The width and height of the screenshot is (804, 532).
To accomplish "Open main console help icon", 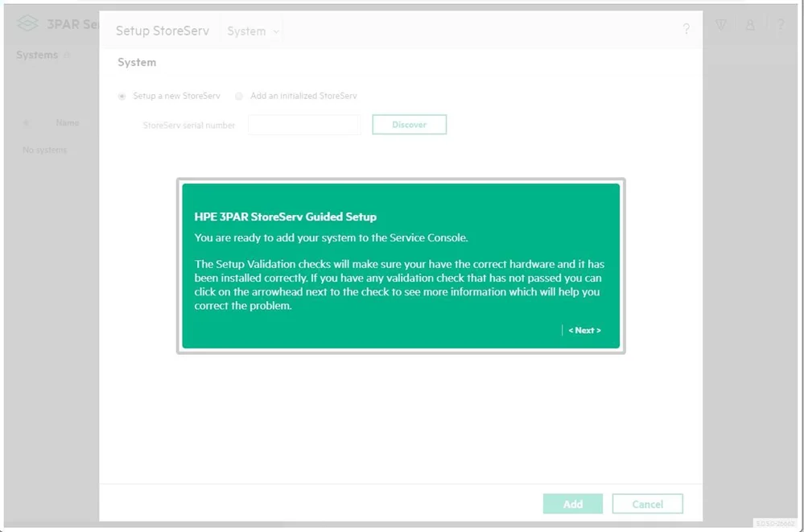I will pos(781,25).
